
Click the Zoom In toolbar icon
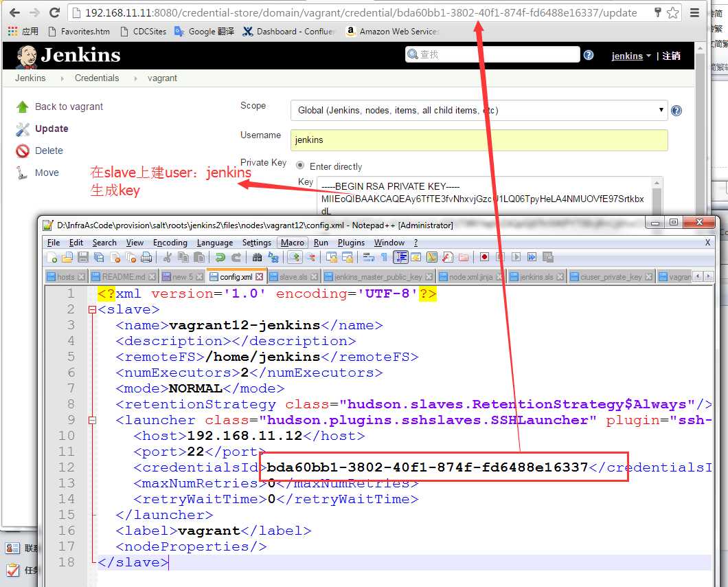pyautogui.click(x=295, y=258)
